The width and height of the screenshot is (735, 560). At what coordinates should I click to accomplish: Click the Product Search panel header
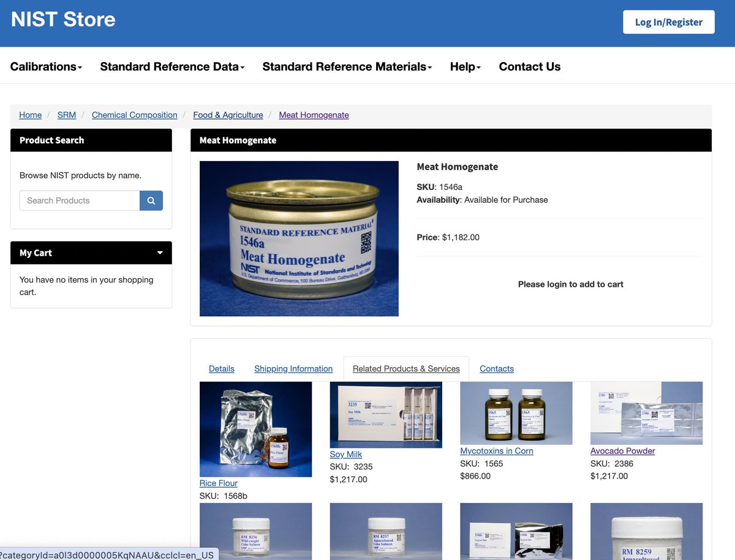(x=91, y=140)
